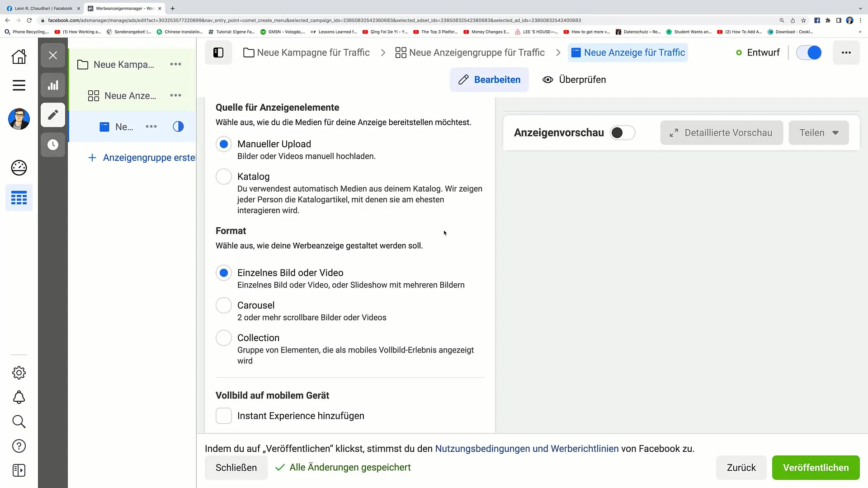Screen dimensions: 868x488
Task: Open a new browser tab
Action: (172, 8)
